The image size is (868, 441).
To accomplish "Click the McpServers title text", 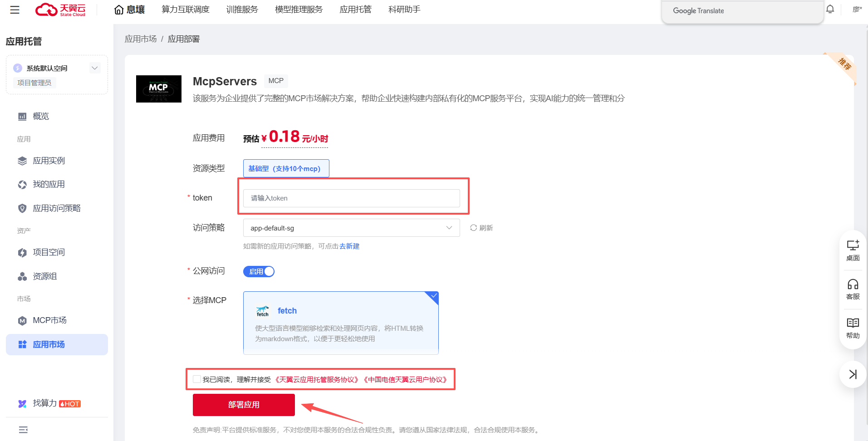I will click(225, 81).
